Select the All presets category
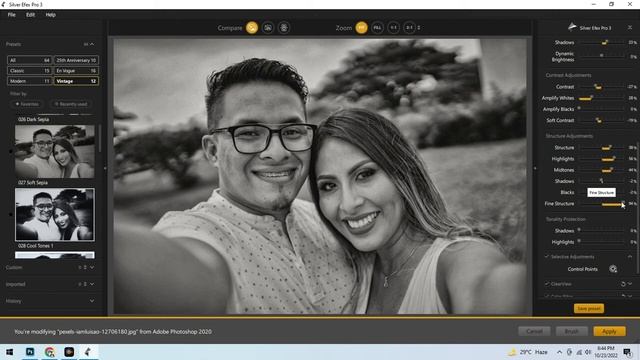 click(x=29, y=60)
